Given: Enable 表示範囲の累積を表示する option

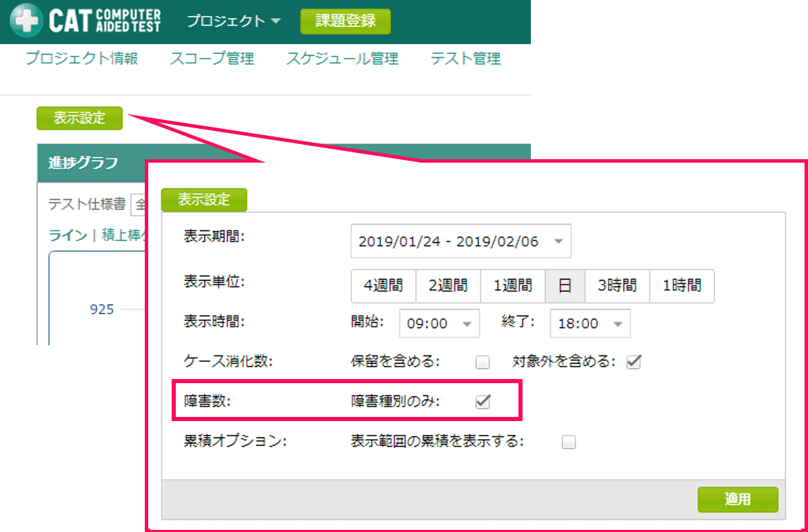Looking at the screenshot, I should pyautogui.click(x=569, y=442).
